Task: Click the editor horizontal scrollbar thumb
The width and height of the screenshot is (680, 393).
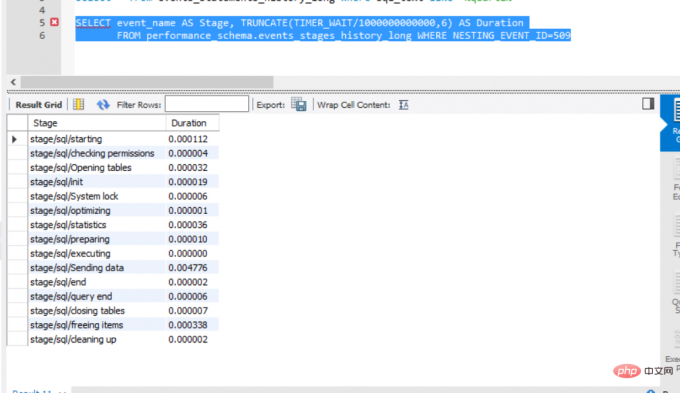Action: tap(147, 82)
